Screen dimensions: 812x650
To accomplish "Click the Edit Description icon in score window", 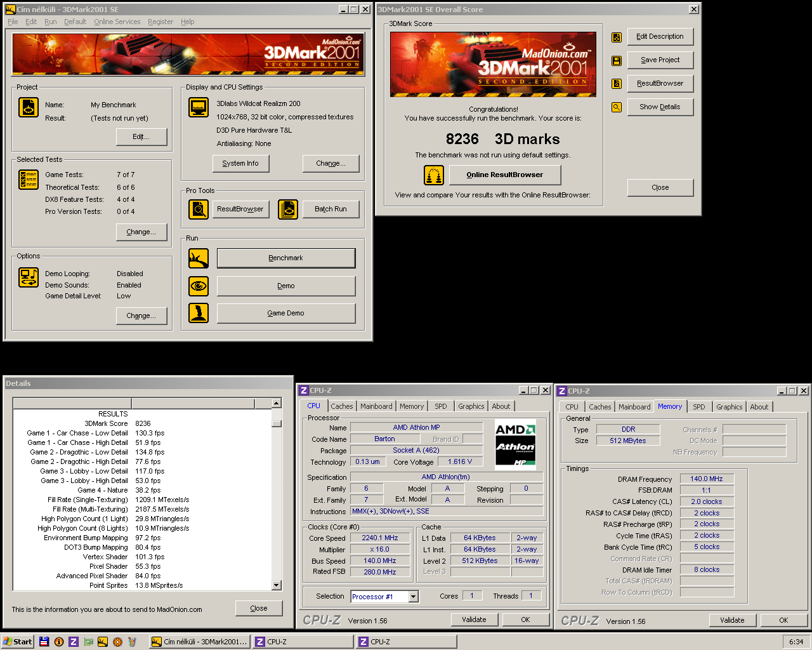I will click(x=617, y=37).
